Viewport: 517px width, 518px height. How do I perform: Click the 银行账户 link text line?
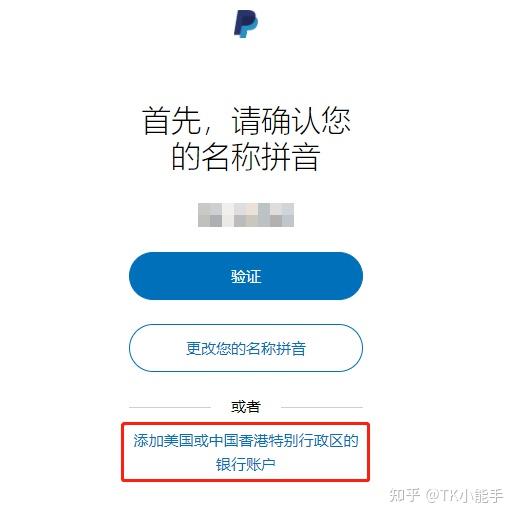point(246,464)
